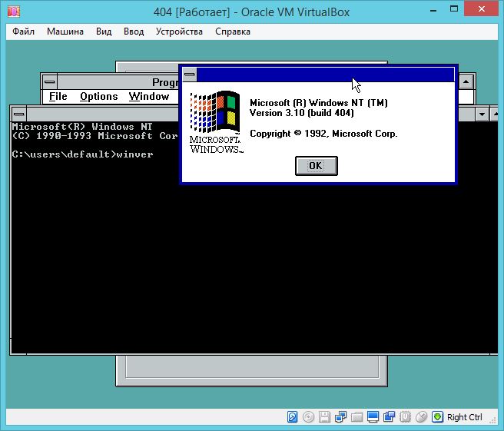Open Program Manager's system menu box
The height and width of the screenshot is (431, 504).
pos(49,81)
